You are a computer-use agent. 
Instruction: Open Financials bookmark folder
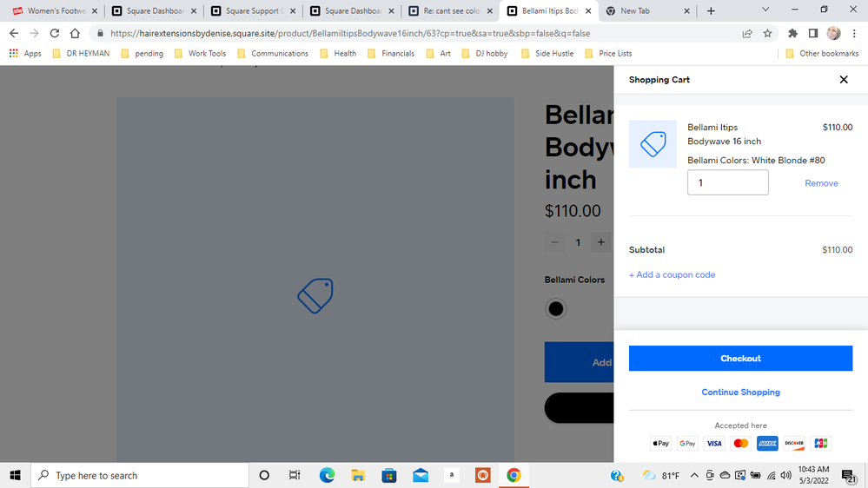(x=391, y=54)
